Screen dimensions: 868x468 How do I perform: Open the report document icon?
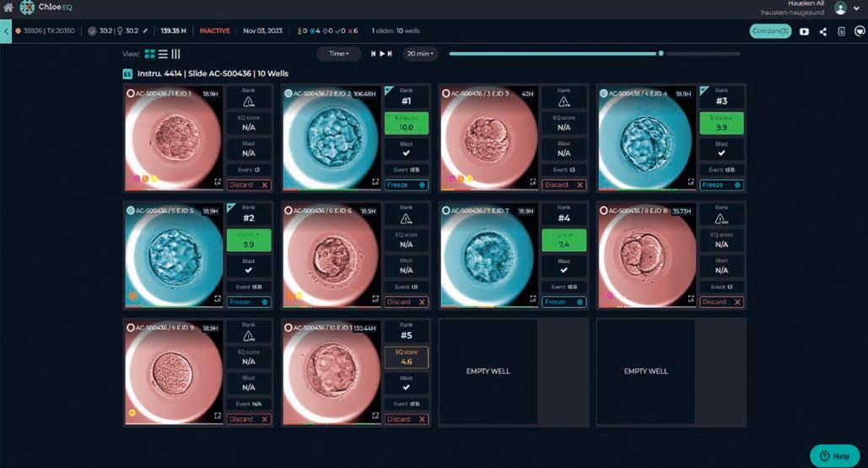coord(841,31)
